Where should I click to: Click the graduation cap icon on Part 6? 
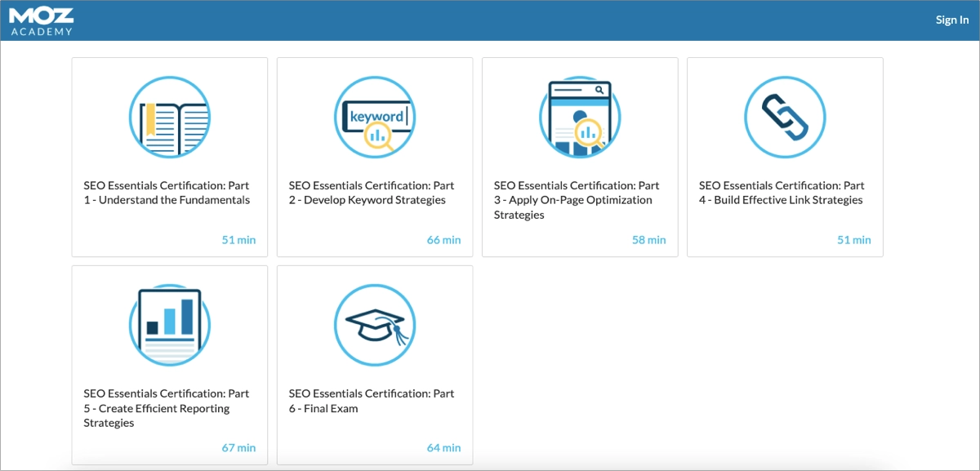(x=374, y=324)
